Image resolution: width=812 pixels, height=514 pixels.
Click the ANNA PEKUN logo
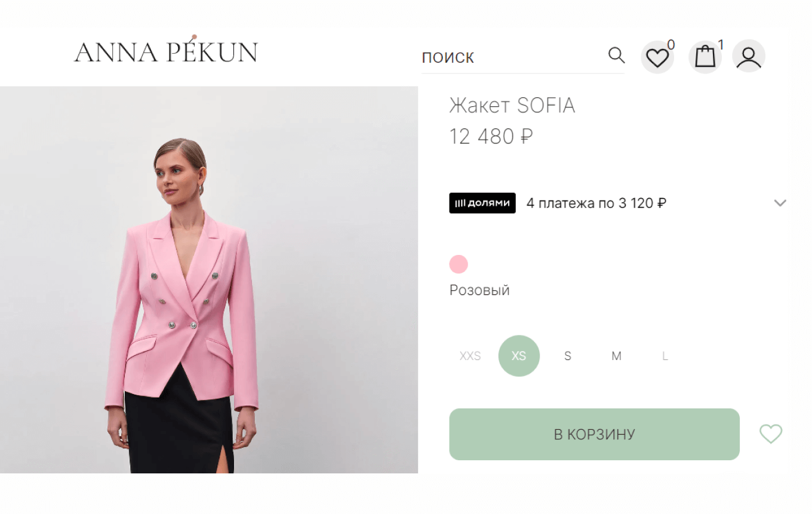[165, 51]
